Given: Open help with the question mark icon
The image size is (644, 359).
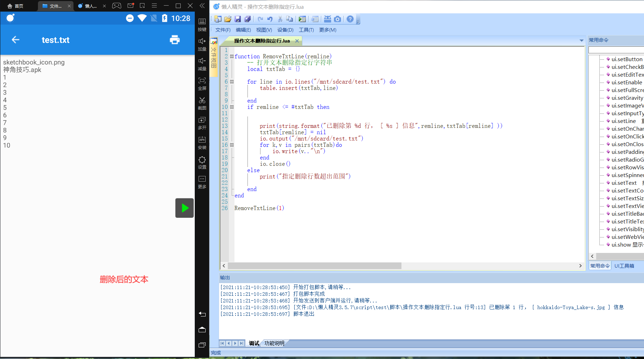Looking at the screenshot, I should 350,19.
